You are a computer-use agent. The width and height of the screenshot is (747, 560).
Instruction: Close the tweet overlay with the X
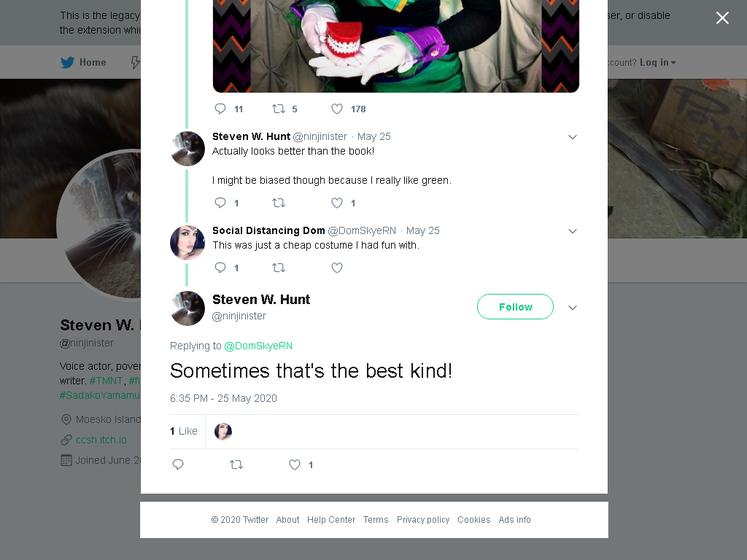pyautogui.click(x=722, y=17)
